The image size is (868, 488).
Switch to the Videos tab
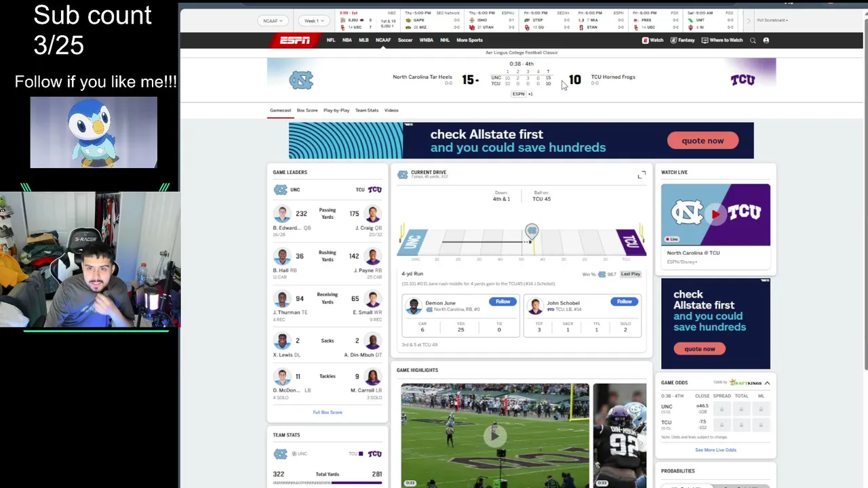pyautogui.click(x=391, y=110)
